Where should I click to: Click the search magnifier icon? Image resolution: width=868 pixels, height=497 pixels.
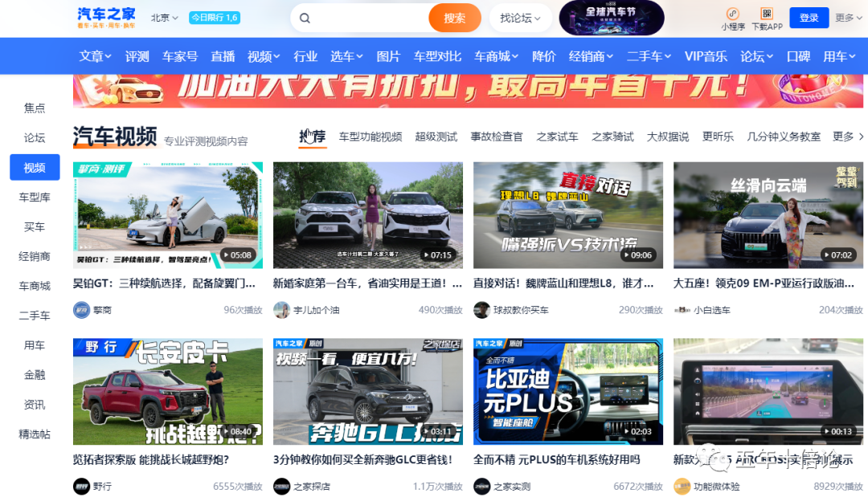pyautogui.click(x=305, y=18)
